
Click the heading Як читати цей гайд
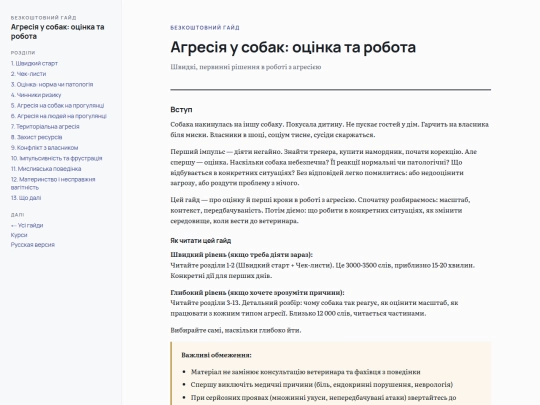click(200, 241)
